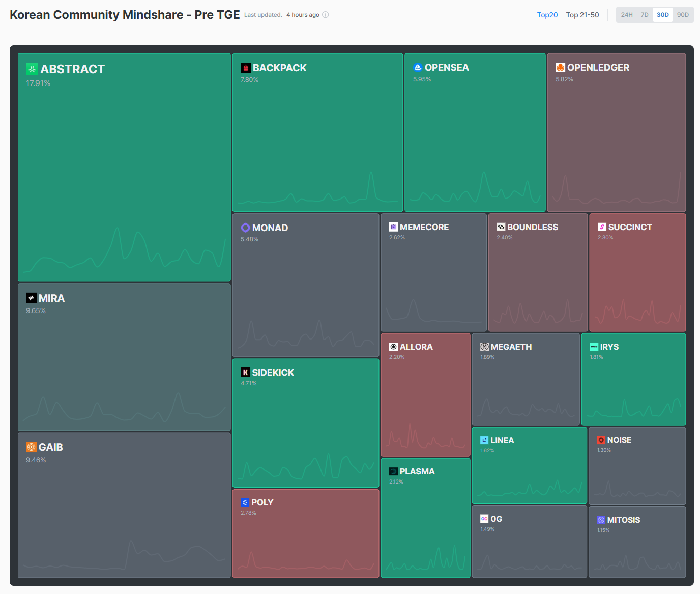Switch to the 7D timeframe

click(645, 15)
